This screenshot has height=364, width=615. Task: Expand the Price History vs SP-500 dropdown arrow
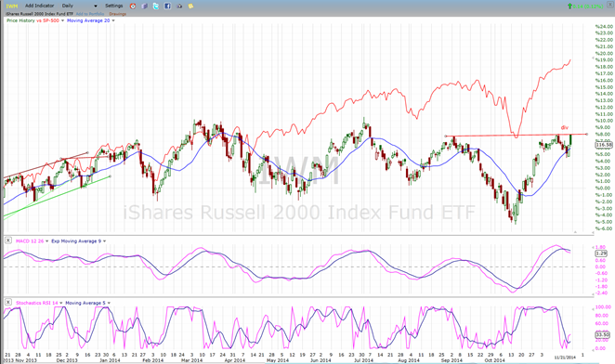[62, 20]
